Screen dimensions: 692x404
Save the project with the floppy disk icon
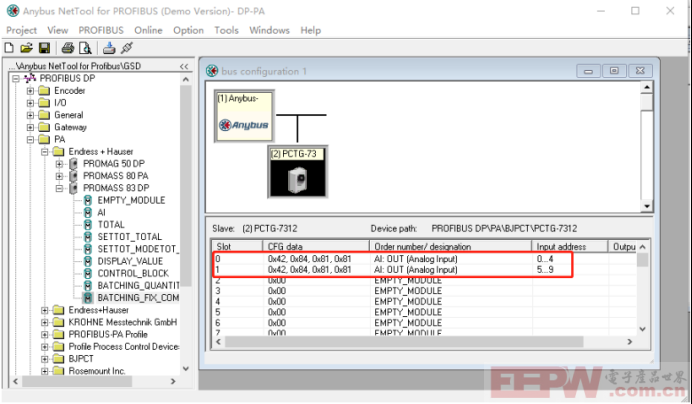(x=45, y=48)
